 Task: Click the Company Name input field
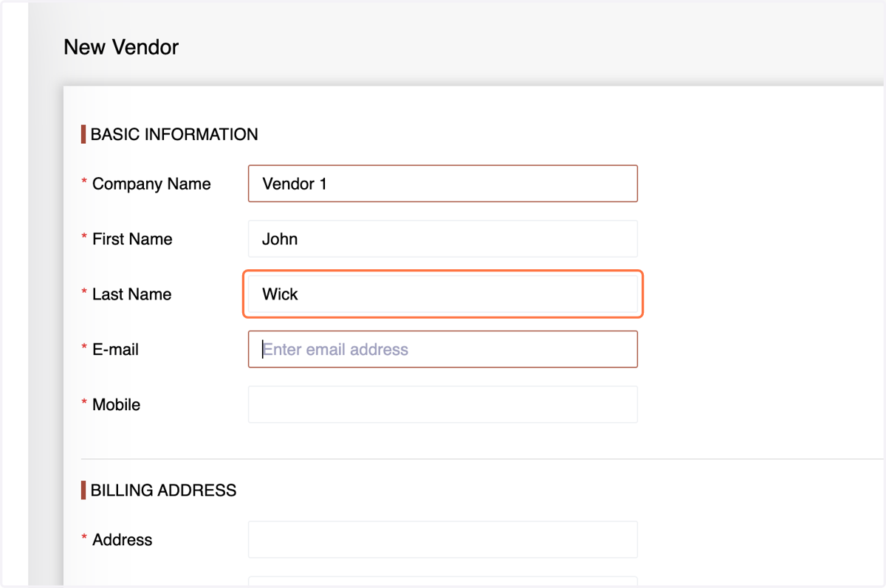click(x=442, y=184)
